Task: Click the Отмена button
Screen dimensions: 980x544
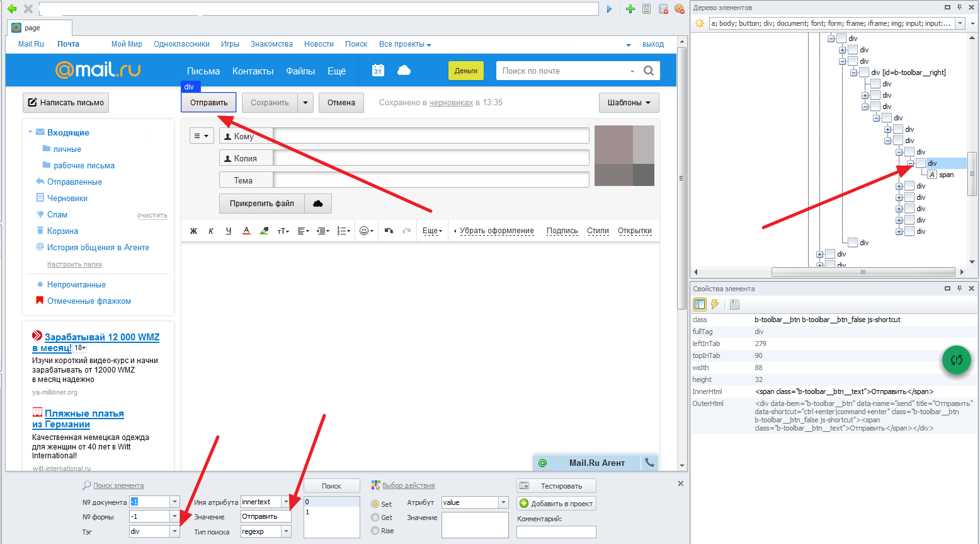Action: [x=341, y=103]
